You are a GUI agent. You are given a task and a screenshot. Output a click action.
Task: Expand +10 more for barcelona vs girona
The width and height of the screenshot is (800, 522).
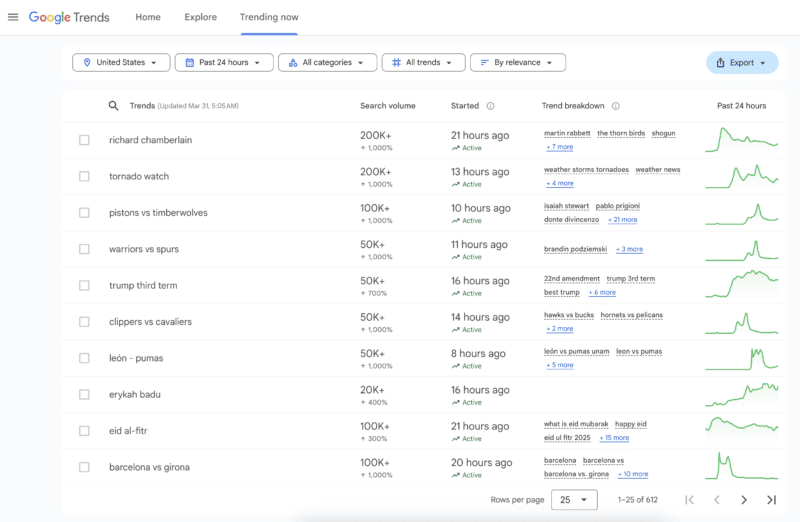click(633, 474)
